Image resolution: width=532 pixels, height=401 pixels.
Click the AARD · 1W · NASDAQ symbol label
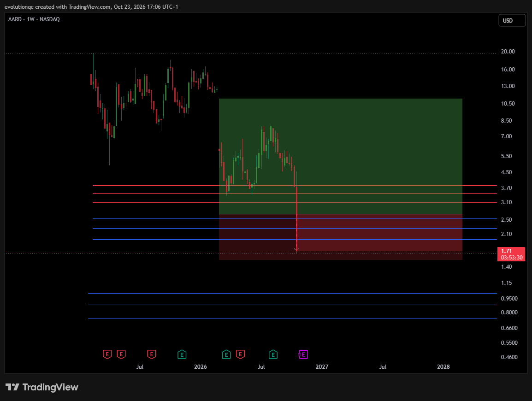[34, 19]
